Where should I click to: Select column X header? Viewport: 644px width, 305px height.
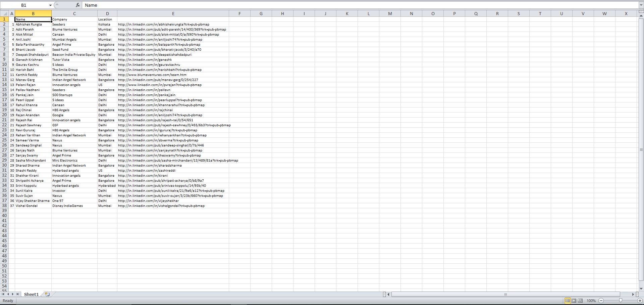point(626,14)
